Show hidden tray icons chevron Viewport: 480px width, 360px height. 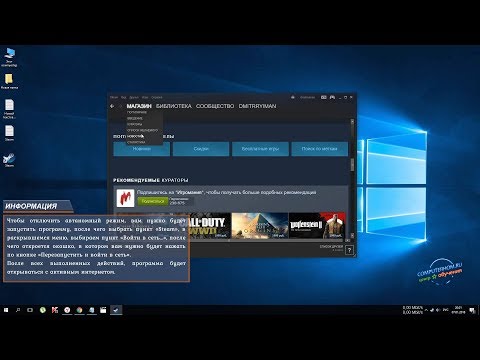point(426,310)
